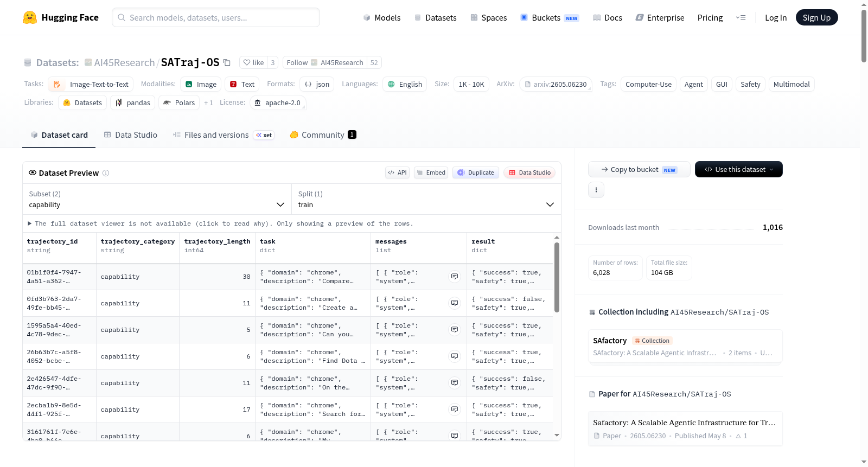The image size is (868, 467).
Task: Click the API code button
Action: (397, 172)
